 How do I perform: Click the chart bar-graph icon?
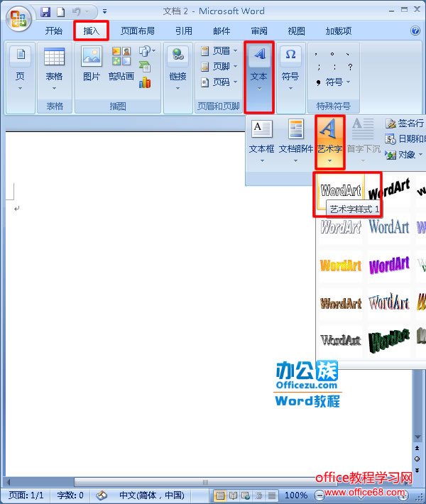[x=145, y=82]
